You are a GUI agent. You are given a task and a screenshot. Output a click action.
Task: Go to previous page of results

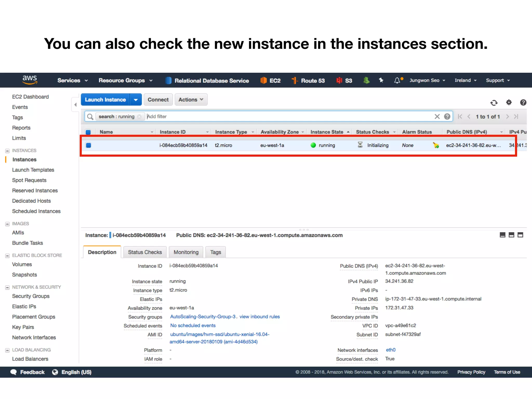coord(469,117)
